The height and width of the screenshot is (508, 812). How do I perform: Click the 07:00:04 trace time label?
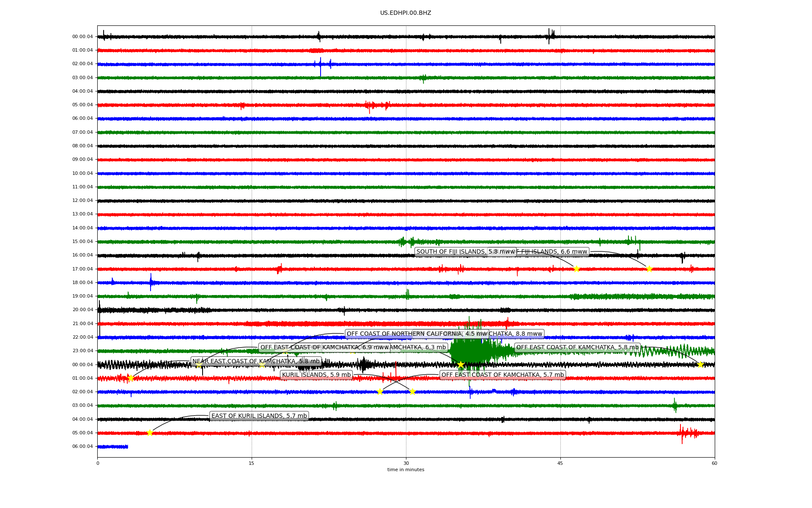pos(82,133)
